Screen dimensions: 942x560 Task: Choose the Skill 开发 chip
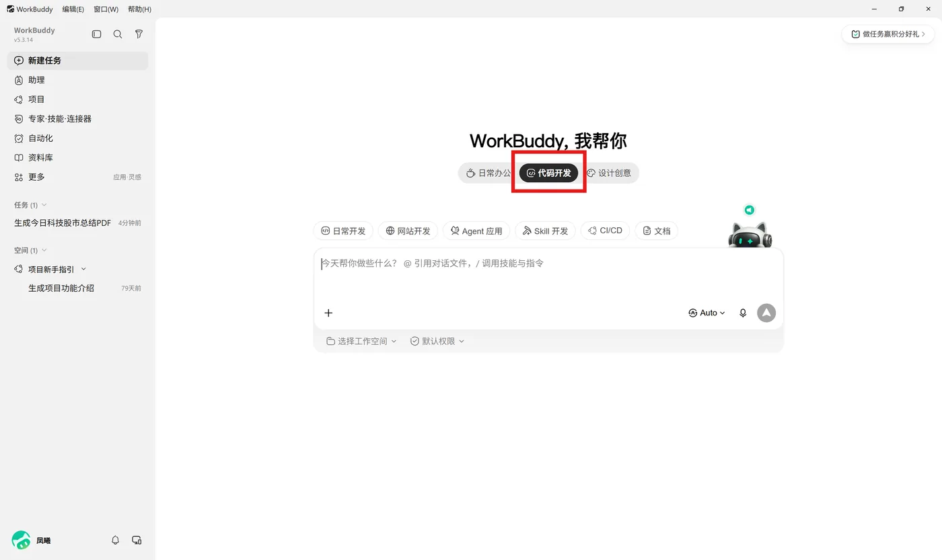tap(545, 231)
